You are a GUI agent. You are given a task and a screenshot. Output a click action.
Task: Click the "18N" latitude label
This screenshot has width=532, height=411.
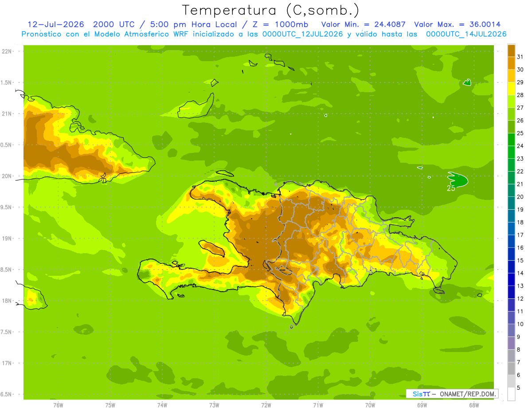pos(6,301)
